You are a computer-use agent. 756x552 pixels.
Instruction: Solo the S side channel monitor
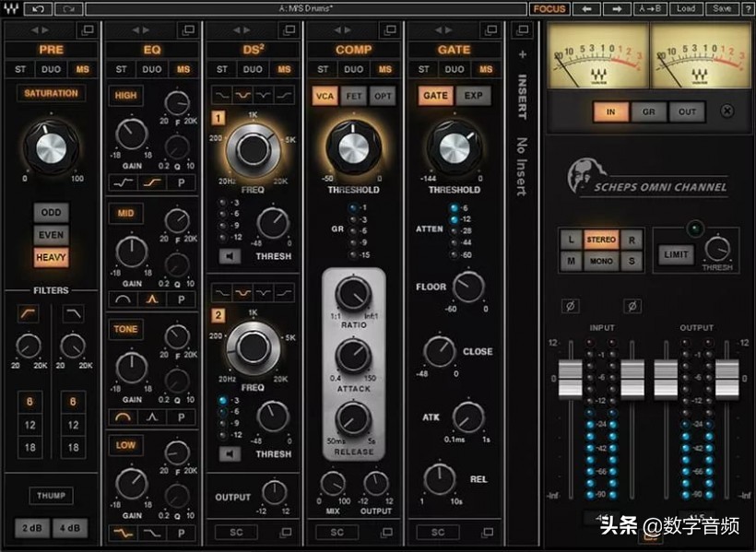[632, 261]
